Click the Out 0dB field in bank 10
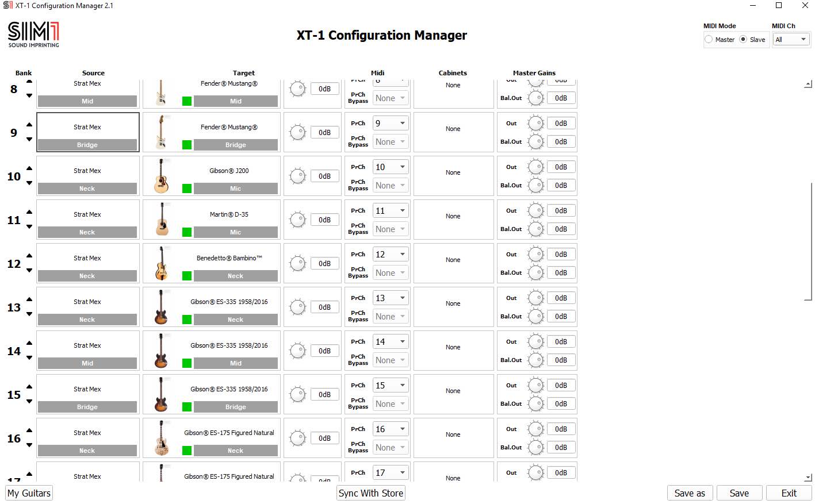 (x=561, y=167)
